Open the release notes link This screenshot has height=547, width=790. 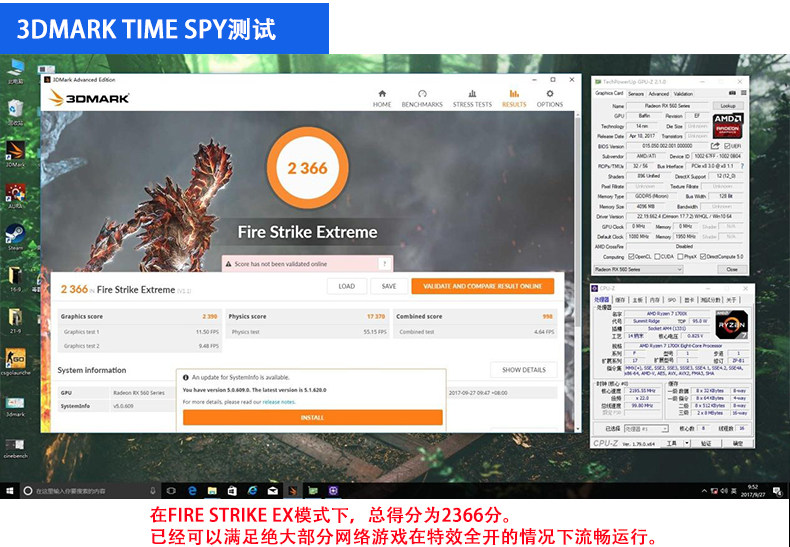click(279, 402)
